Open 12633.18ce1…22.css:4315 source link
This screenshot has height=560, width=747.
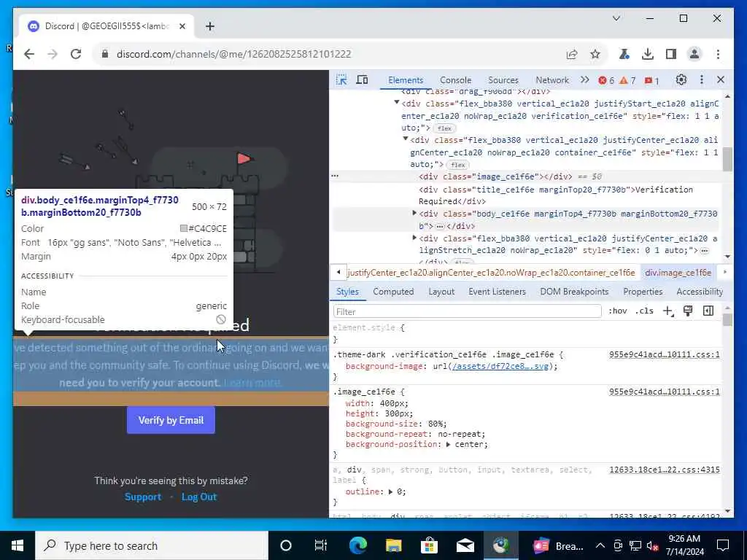[x=664, y=470]
